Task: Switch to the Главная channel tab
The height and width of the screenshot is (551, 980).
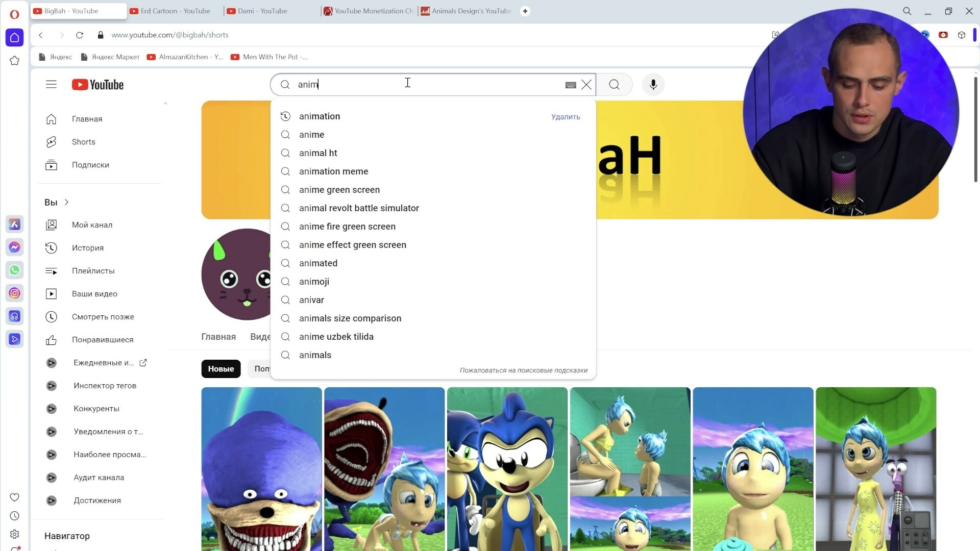Action: (x=218, y=337)
